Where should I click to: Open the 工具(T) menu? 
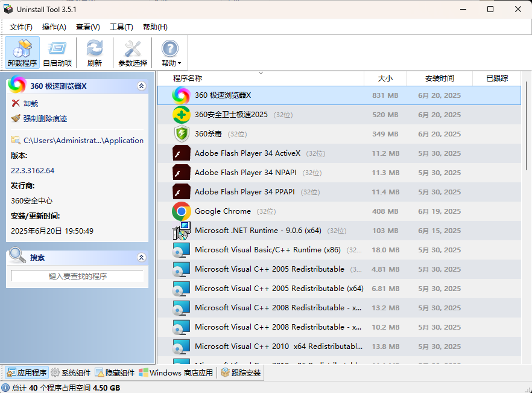point(121,27)
